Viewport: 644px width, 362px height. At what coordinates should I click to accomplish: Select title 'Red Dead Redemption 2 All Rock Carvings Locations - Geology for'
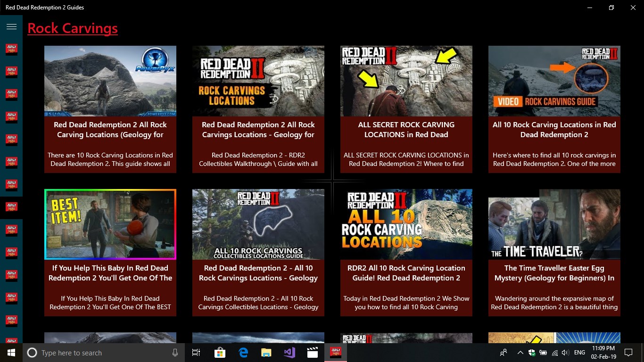pos(258,130)
